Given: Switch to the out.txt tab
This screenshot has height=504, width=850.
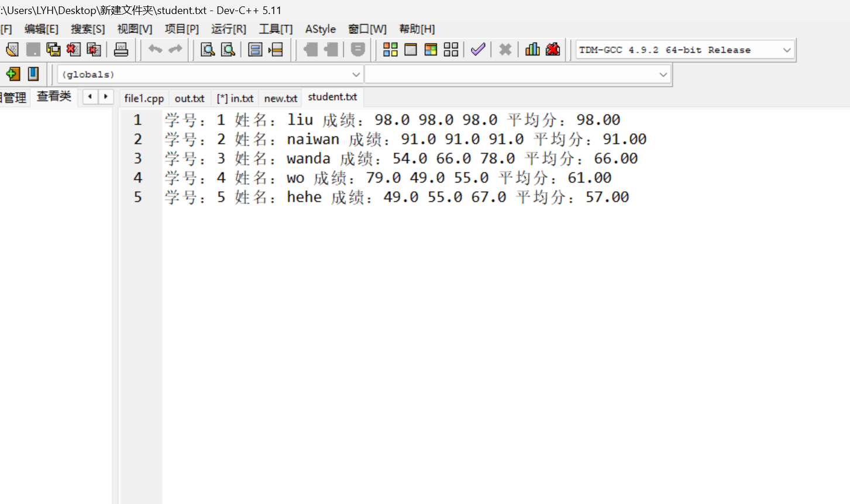Looking at the screenshot, I should tap(190, 98).
